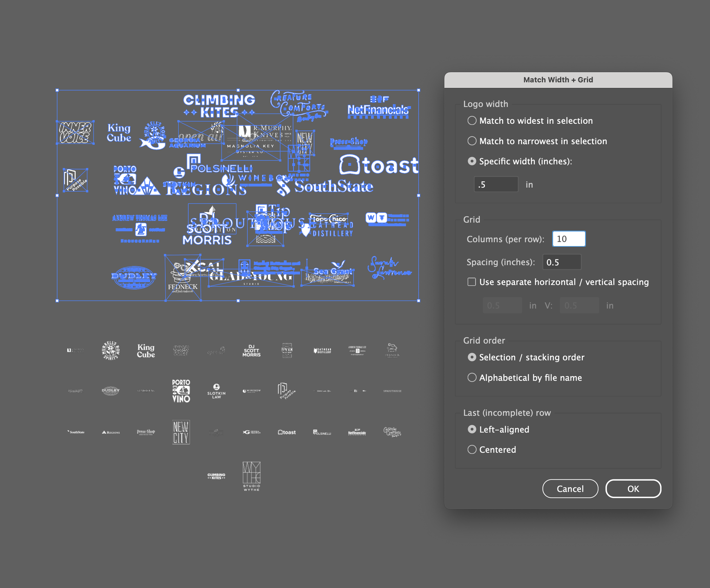710x588 pixels.
Task: Select DJ Scott Morris logo in small grid
Action: click(x=252, y=351)
